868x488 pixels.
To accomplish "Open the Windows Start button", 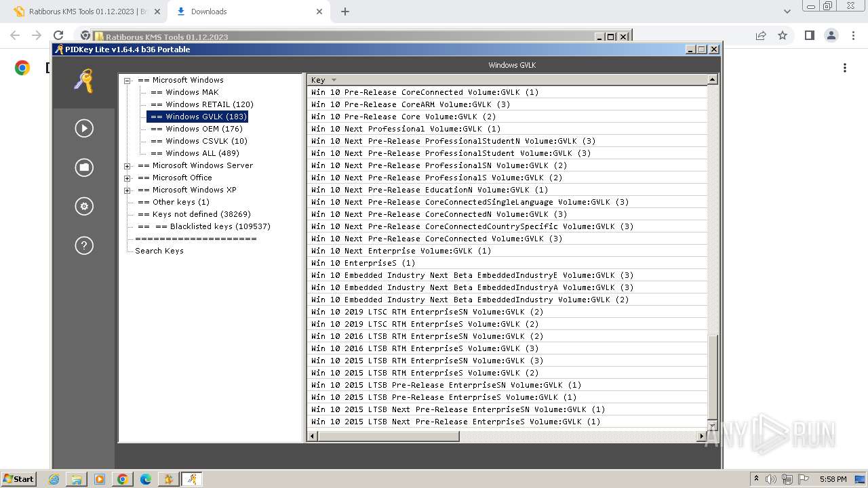I will coord(18,479).
